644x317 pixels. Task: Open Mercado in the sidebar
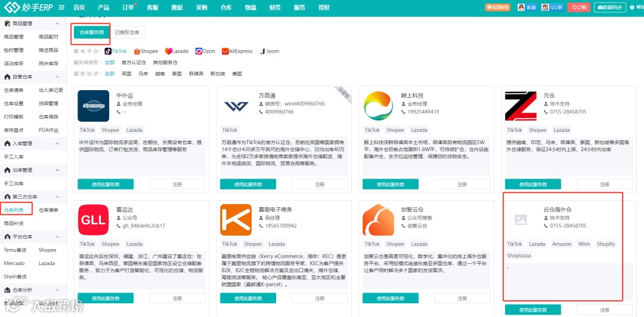14,263
